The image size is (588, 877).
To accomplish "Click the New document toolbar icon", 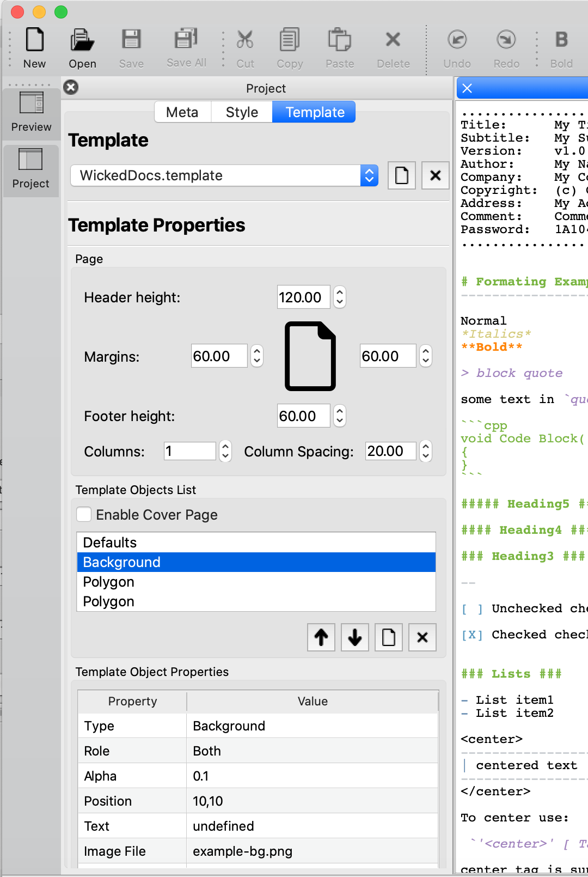I will (x=34, y=41).
